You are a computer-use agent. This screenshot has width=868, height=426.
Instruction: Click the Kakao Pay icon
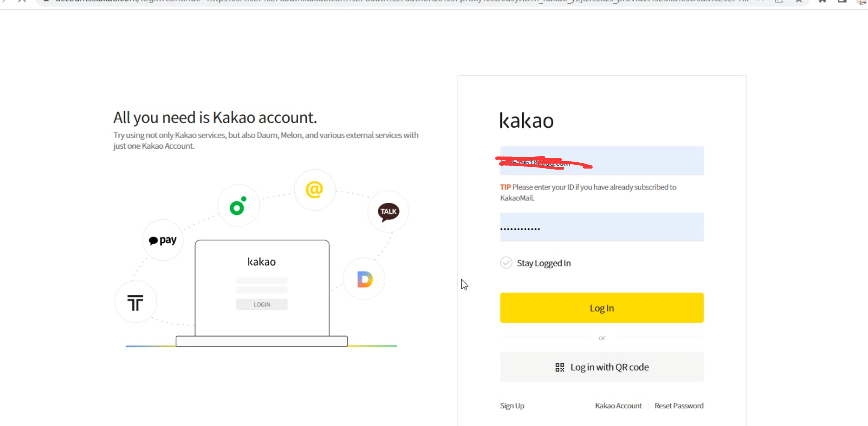(163, 240)
